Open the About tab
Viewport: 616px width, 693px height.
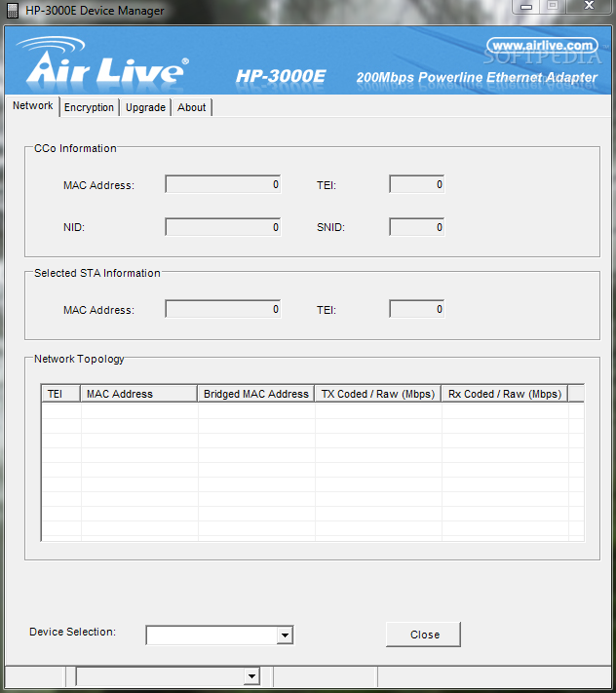click(191, 107)
